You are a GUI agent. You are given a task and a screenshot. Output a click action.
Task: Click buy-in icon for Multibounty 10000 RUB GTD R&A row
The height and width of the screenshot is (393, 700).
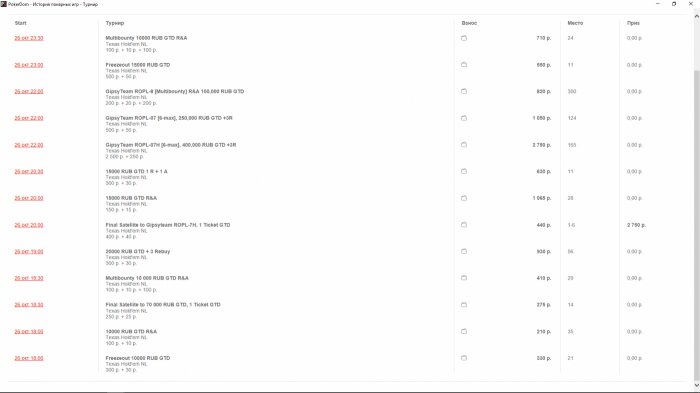point(464,38)
